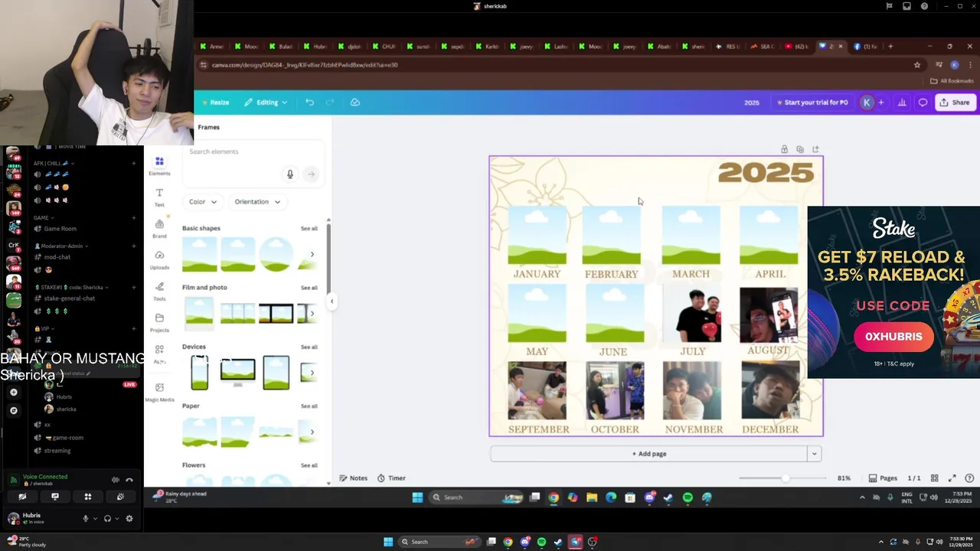The width and height of the screenshot is (980, 551).
Task: Click the help question mark icon
Action: [969, 478]
